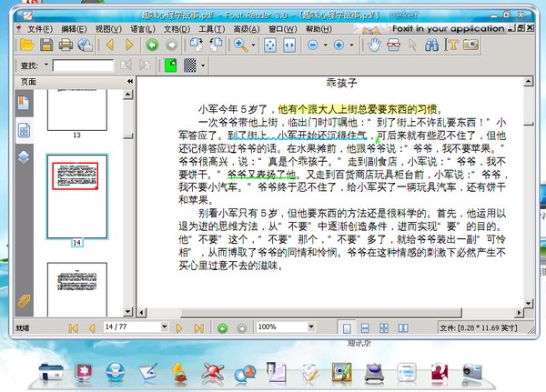Click the red eyeglasses icon in the toolbar
The image size is (546, 392).
point(393,45)
